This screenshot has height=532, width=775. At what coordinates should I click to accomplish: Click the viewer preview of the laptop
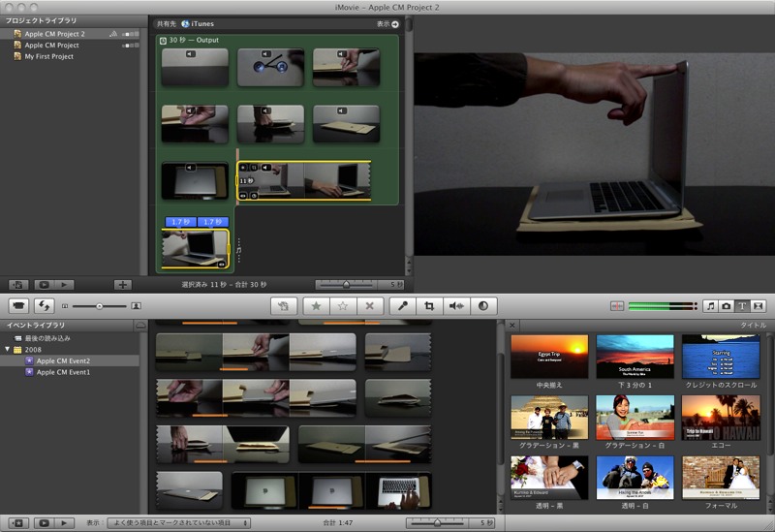595,154
